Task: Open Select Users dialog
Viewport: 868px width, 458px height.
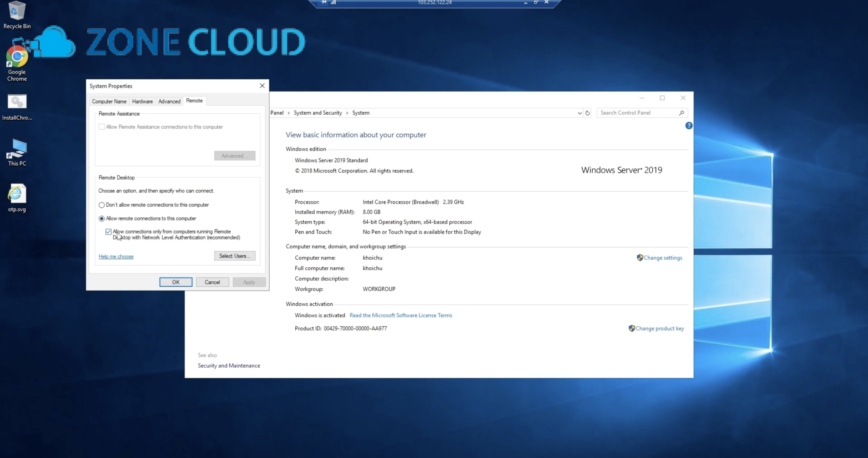Action: pos(235,256)
